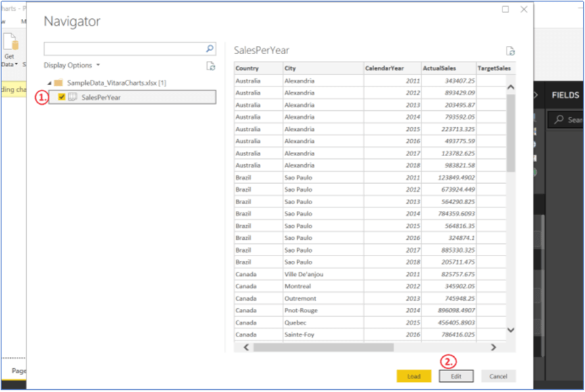
Task: Toggle the SalesPerYear checkbox
Action: click(62, 97)
